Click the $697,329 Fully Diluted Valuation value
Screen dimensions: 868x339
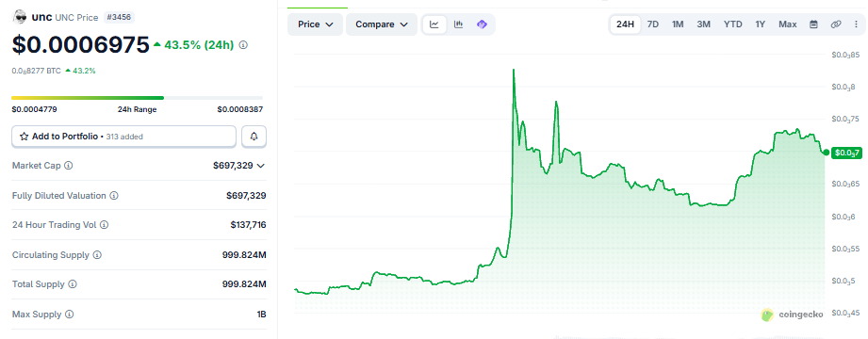pyautogui.click(x=246, y=196)
